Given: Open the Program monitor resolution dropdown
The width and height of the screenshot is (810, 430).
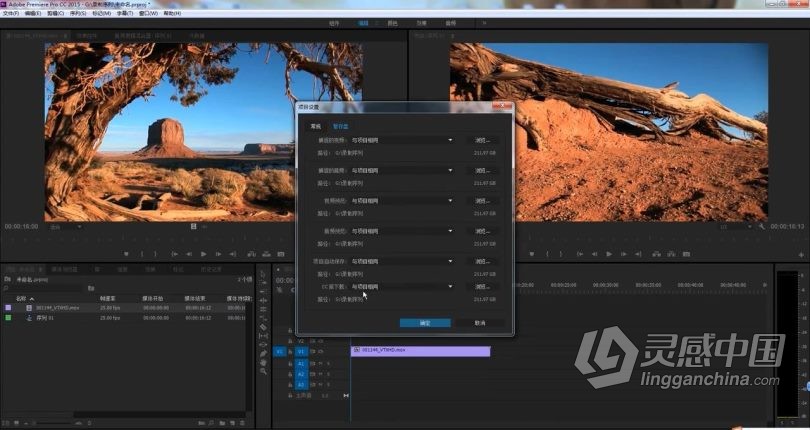Looking at the screenshot, I should click(x=737, y=227).
